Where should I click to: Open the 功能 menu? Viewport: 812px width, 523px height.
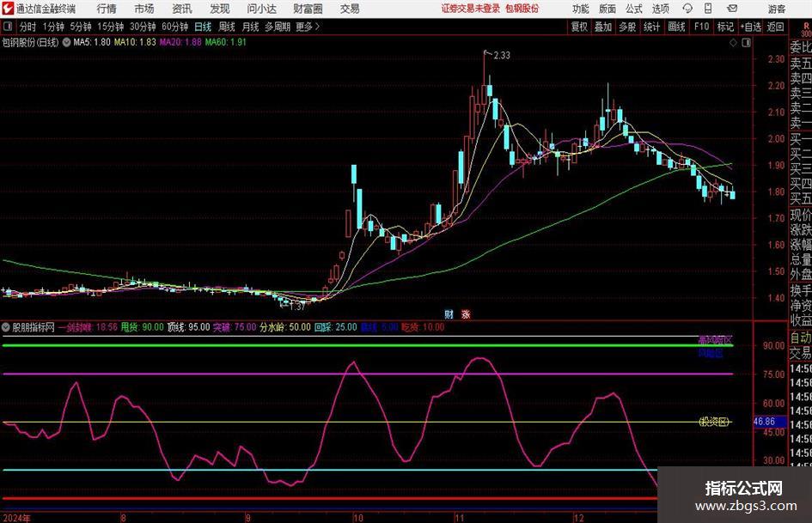click(x=581, y=9)
